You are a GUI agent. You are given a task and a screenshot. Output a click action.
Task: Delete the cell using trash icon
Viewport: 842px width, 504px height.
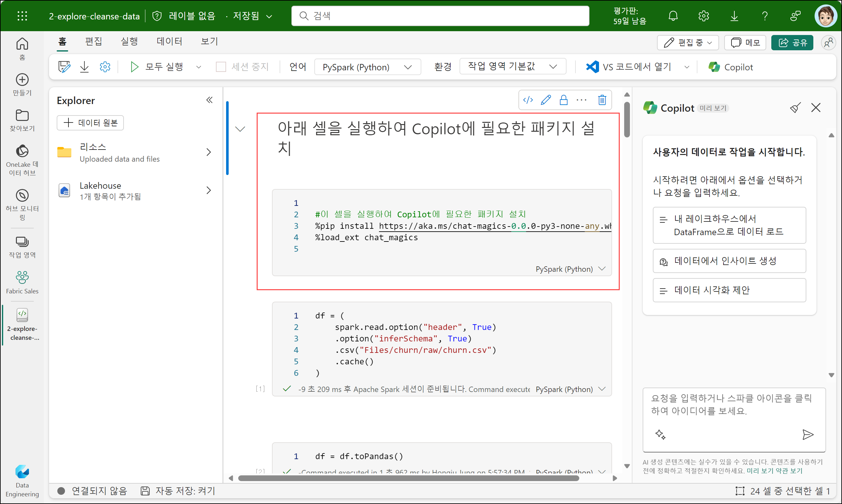coord(602,100)
